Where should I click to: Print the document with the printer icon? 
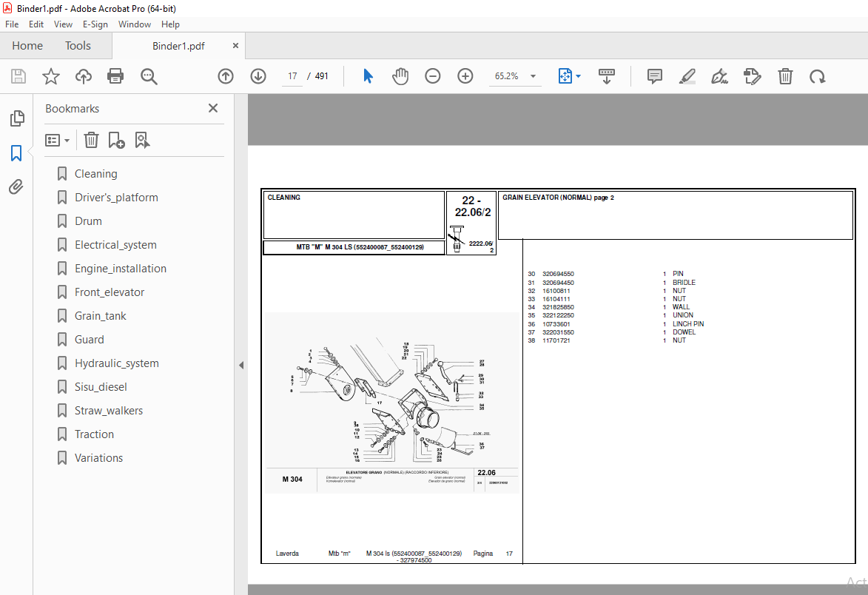(115, 76)
